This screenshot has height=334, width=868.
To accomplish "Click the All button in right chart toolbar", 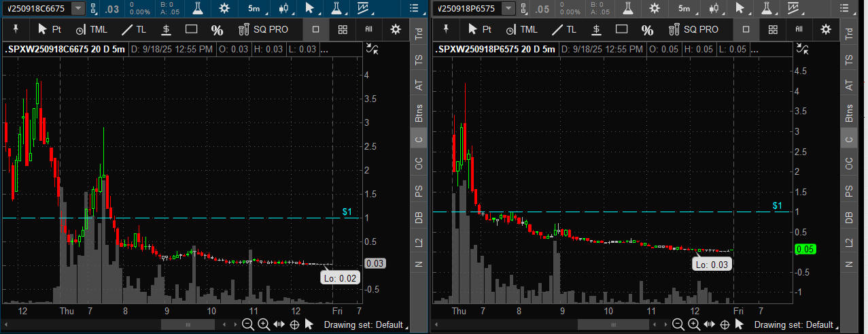I will click(x=799, y=30).
